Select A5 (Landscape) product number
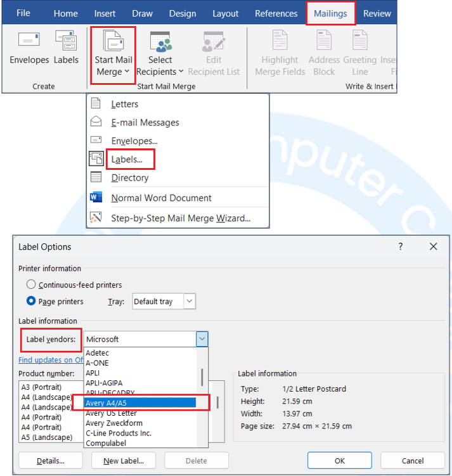 tap(47, 437)
